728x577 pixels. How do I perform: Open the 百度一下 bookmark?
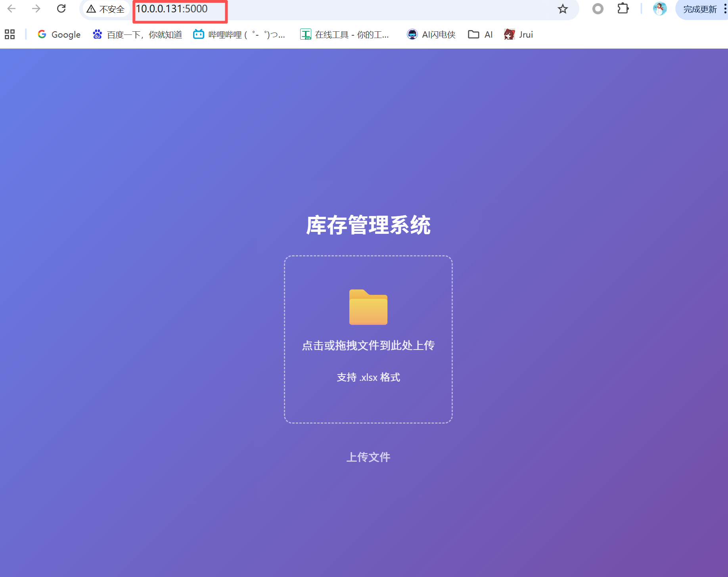point(138,34)
